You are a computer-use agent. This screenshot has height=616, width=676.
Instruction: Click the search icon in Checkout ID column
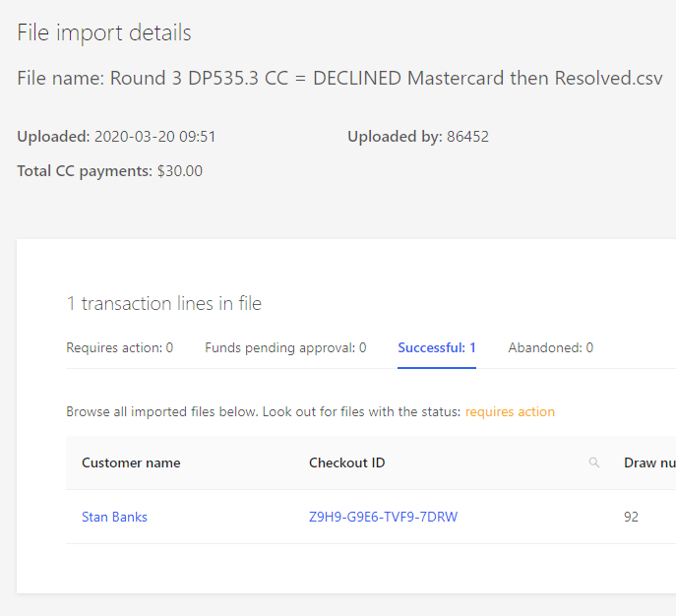coord(594,463)
